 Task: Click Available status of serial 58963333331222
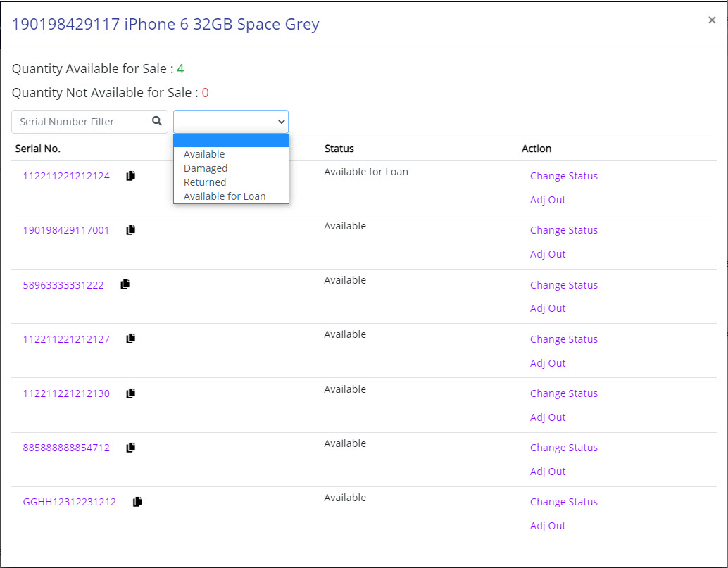click(x=345, y=280)
